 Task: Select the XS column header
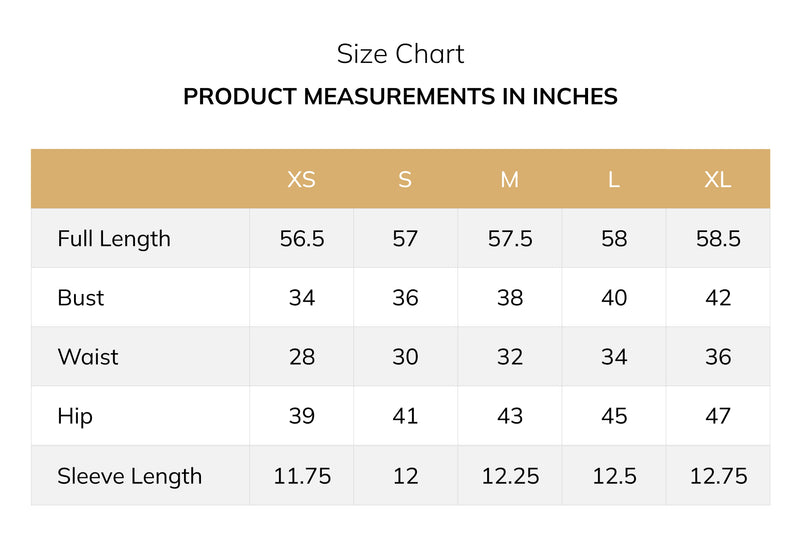[x=302, y=180]
